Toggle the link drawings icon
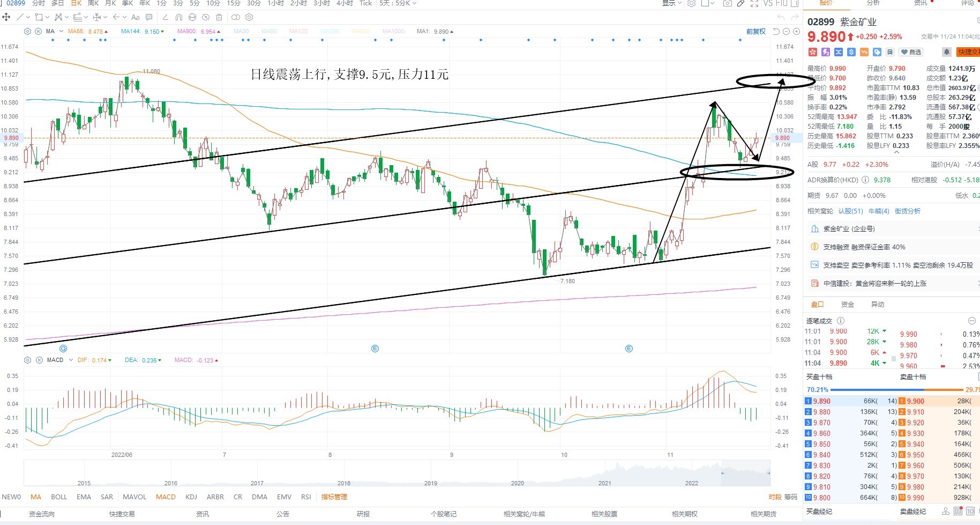The height and width of the screenshot is (525, 980). coord(236,17)
